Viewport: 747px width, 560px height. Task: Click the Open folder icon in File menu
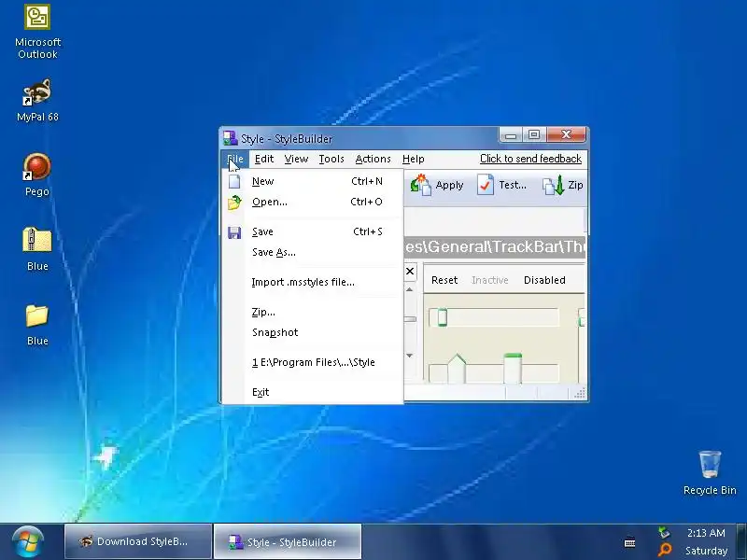tap(234, 203)
